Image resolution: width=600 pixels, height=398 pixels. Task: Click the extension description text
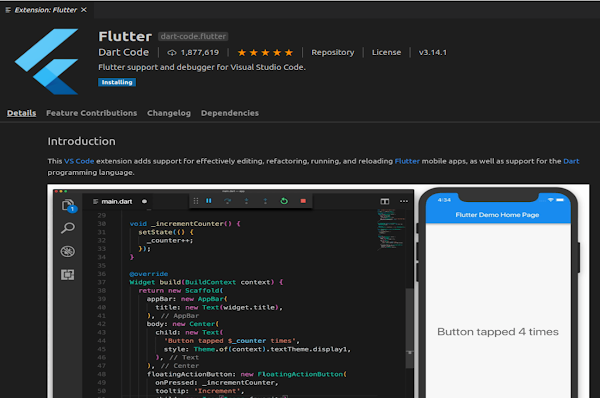click(202, 67)
